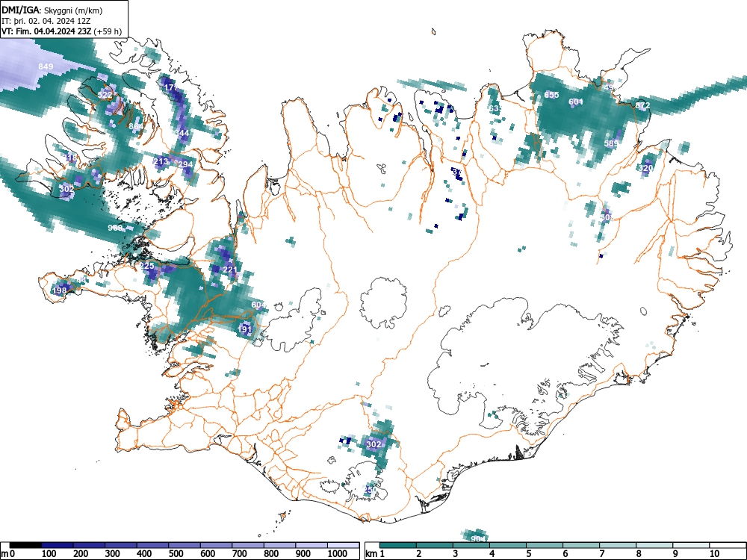
Task: Select the km legend tick labeled 5
Action: coord(528,554)
